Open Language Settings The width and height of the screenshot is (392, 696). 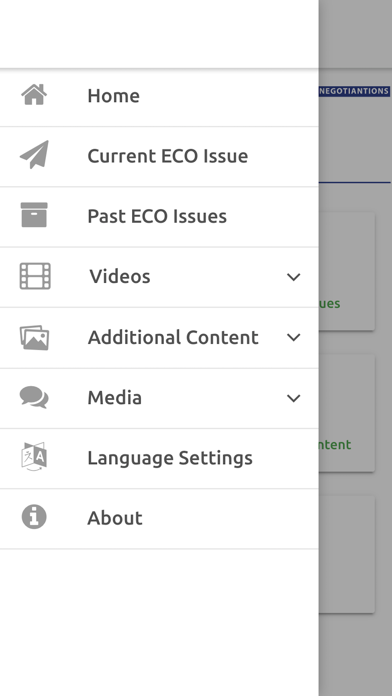[x=159, y=458]
